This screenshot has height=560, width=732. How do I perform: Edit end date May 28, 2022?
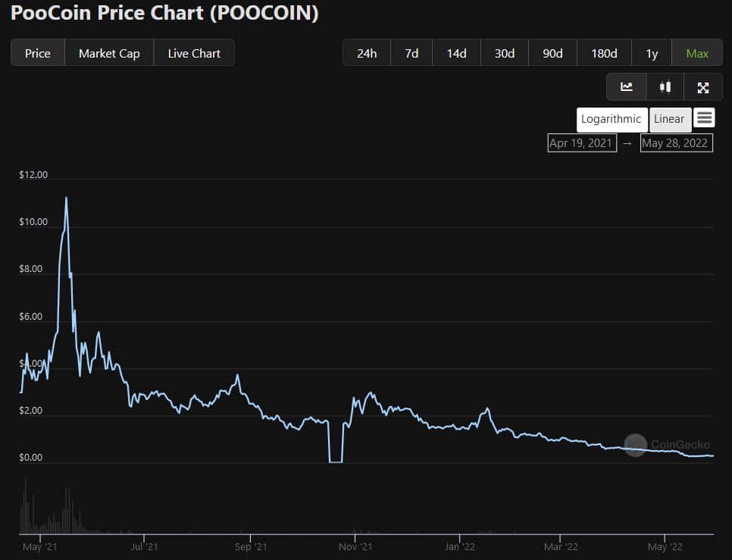(676, 142)
